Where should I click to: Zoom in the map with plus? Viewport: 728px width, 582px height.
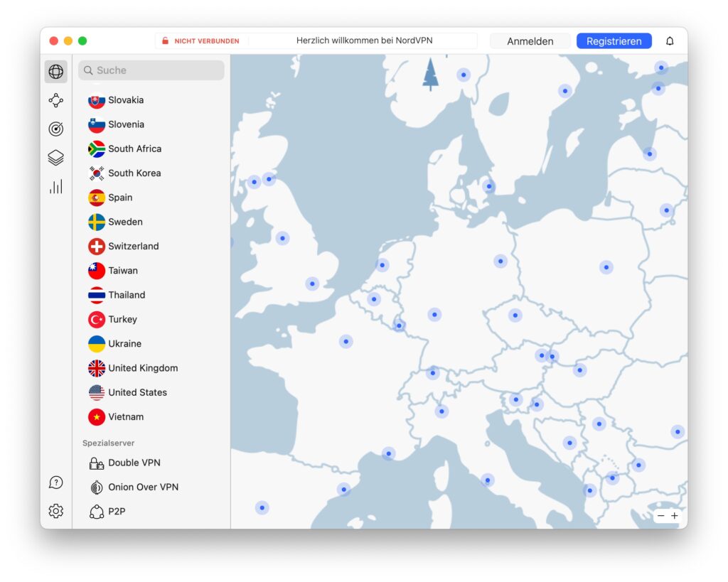point(675,516)
